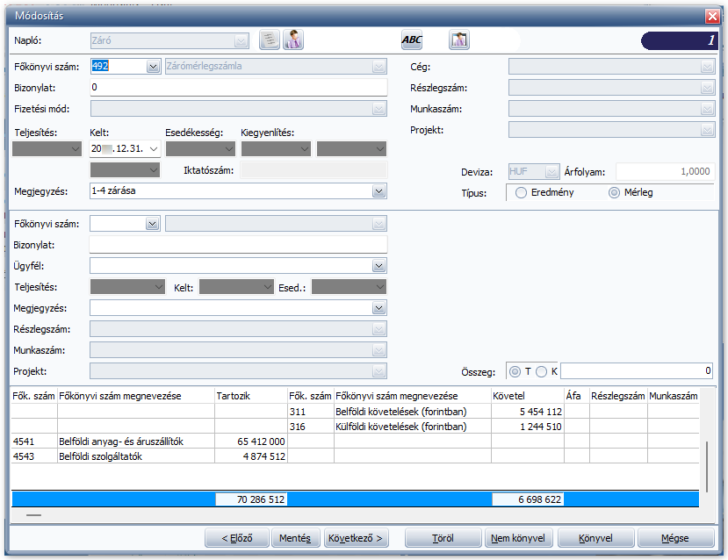Select row 316 Külföldi követelések (forintban)
The width and height of the screenshot is (728, 560).
[355, 427]
